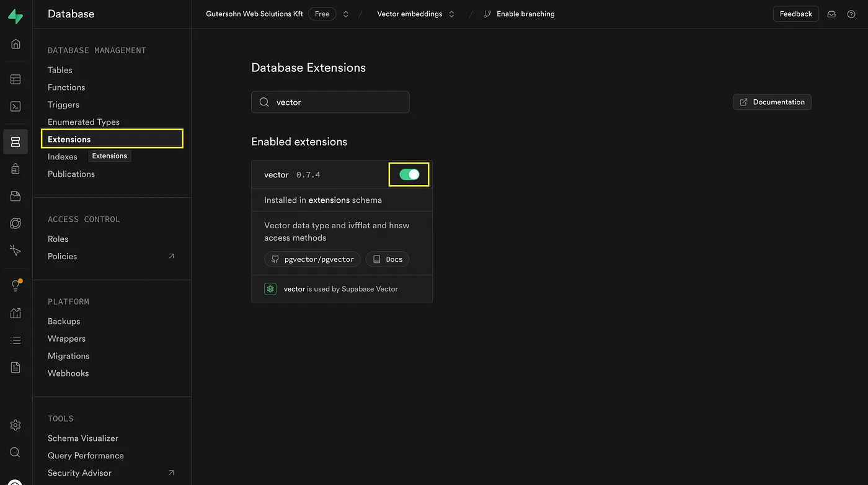
Task: Open the help question mark icon
Action: 851,14
